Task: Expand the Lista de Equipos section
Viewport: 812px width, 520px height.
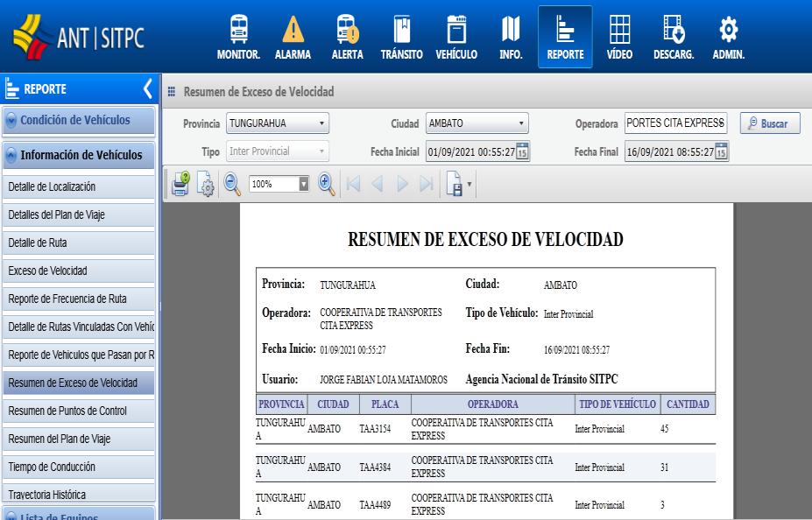Action: point(79,513)
